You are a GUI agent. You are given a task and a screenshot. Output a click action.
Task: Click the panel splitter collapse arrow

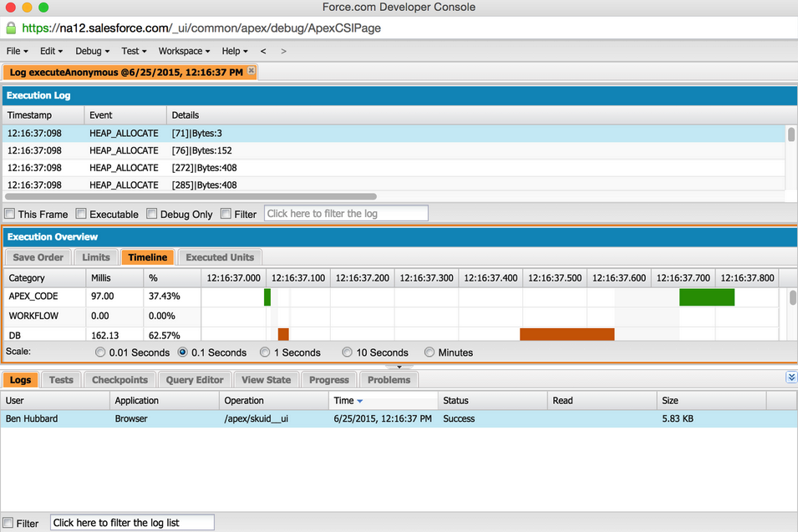[399, 367]
